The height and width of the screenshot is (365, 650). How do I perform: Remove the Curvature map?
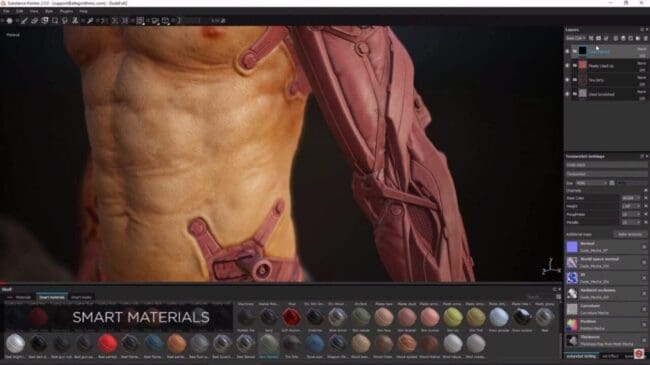click(644, 309)
